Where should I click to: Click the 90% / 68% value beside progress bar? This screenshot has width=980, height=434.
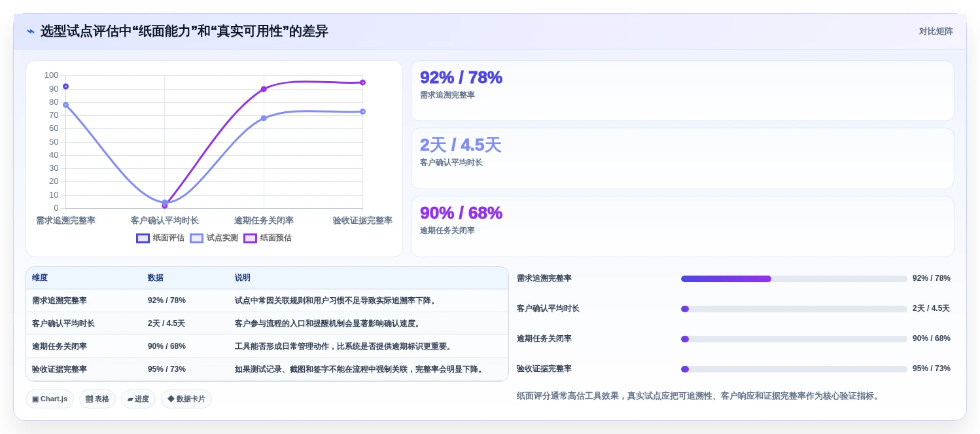(x=932, y=338)
